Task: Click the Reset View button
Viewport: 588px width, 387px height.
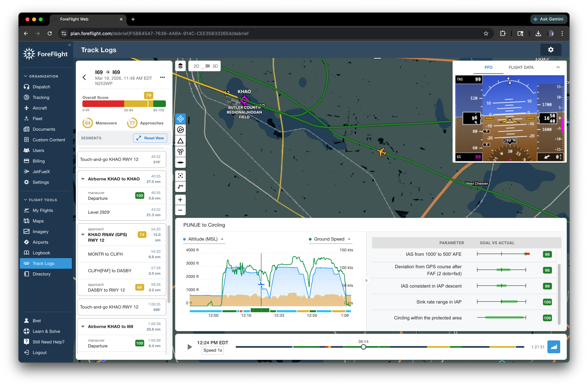Action: (150, 138)
